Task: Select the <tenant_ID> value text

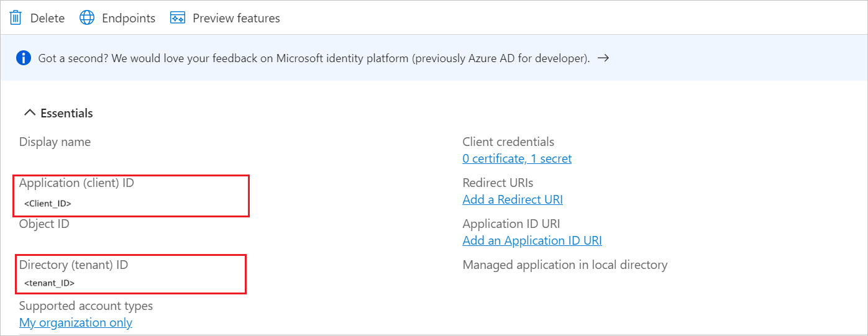Action: click(49, 283)
